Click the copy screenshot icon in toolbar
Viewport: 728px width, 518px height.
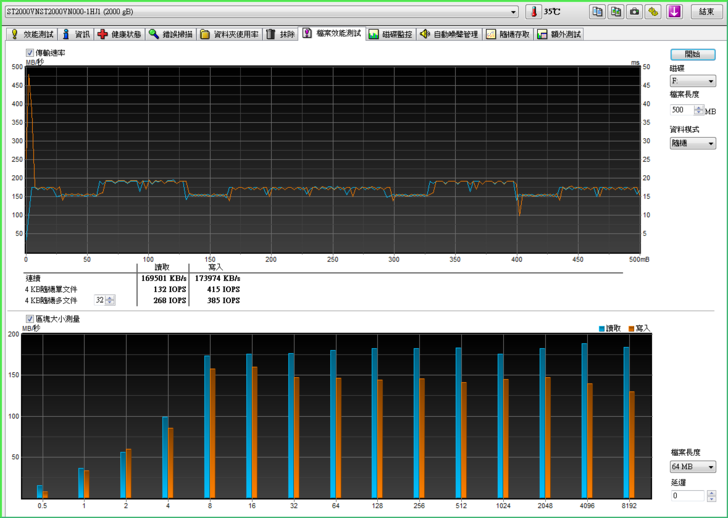click(616, 11)
